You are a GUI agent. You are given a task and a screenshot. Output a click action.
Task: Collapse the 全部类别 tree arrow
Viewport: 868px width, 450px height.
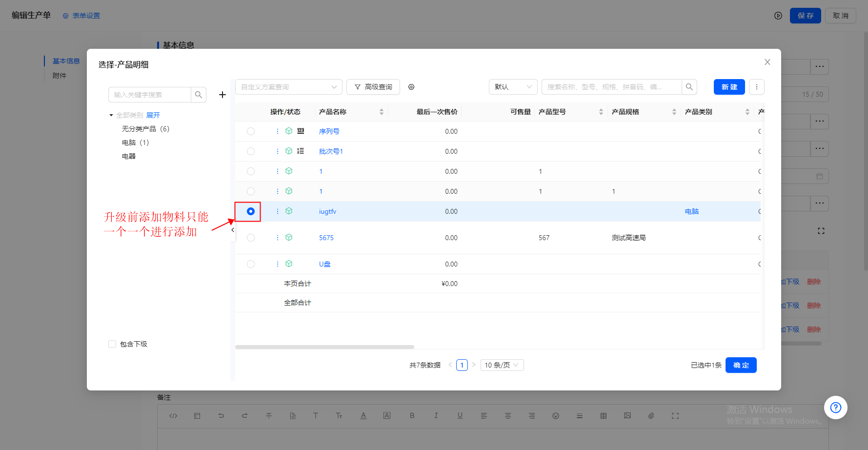[x=111, y=115]
